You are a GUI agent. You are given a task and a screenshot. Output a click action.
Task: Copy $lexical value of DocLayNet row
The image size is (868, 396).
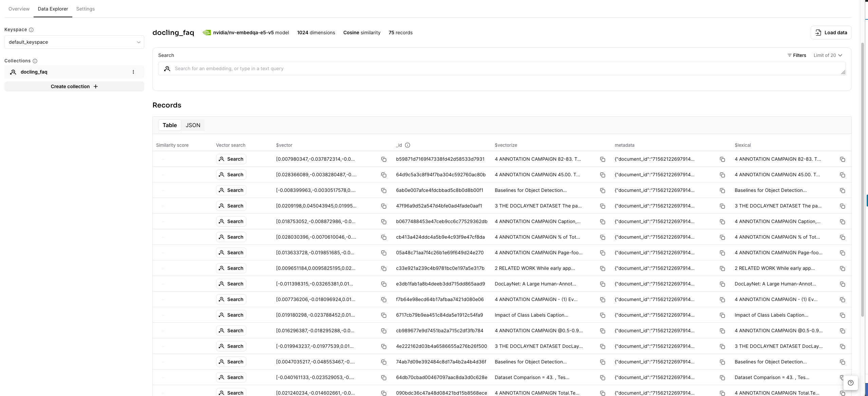coord(842,284)
